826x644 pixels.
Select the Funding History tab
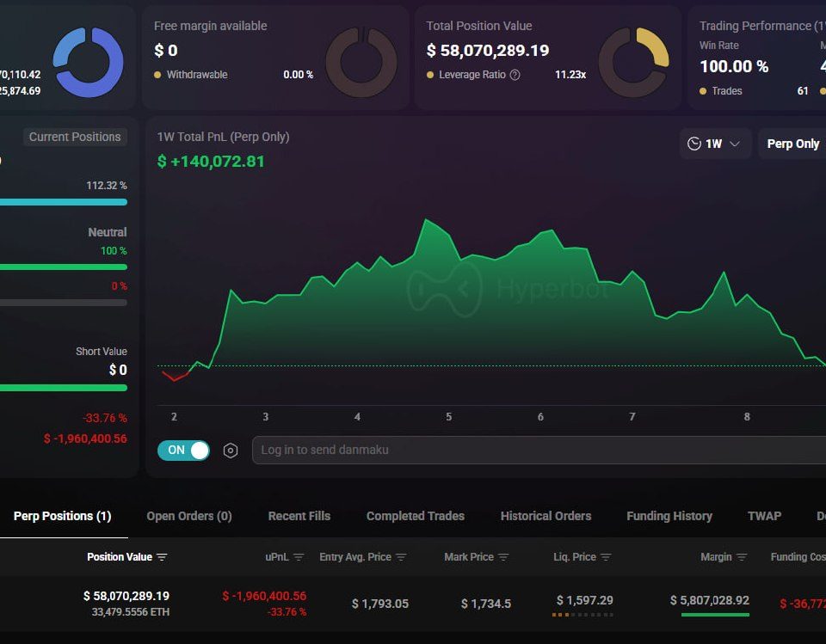pyautogui.click(x=669, y=516)
